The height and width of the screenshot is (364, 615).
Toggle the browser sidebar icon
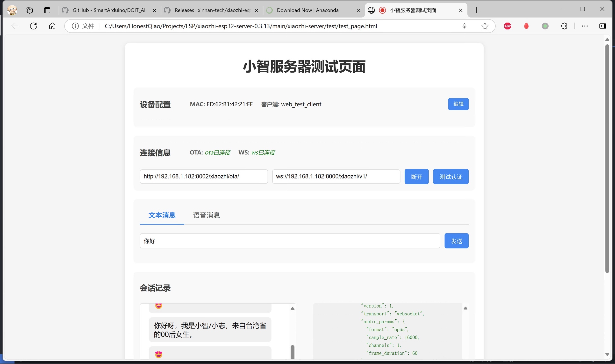[602, 26]
